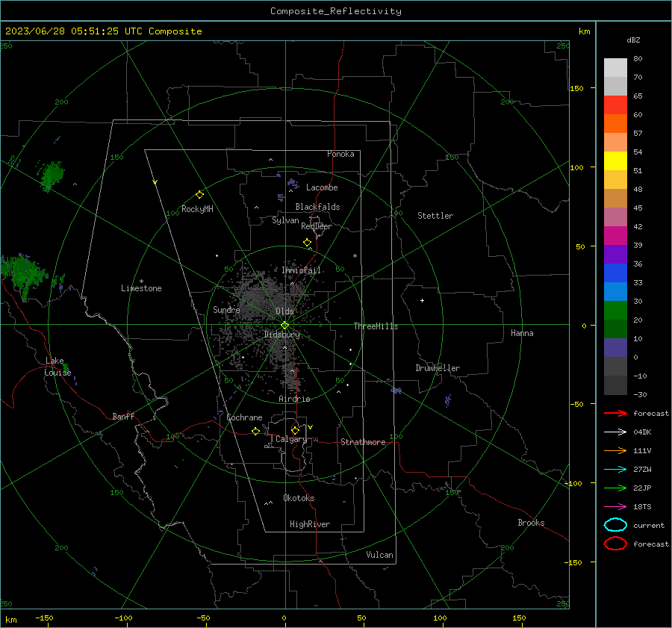
Task: Click the Brooks label
Action: (531, 523)
